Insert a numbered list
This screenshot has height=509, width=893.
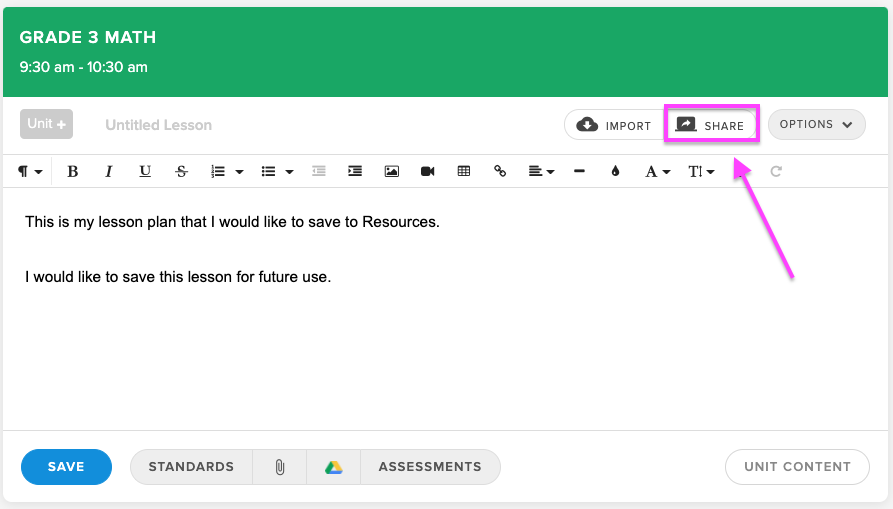[218, 171]
